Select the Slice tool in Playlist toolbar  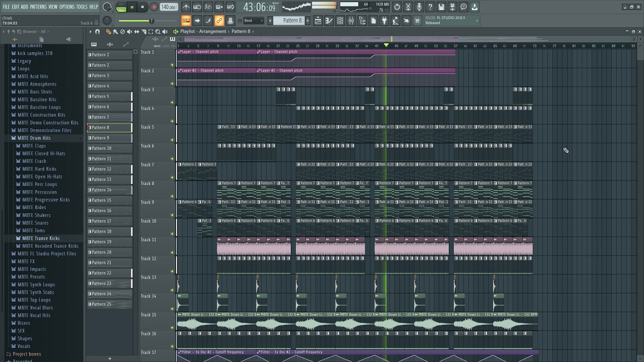(143, 32)
